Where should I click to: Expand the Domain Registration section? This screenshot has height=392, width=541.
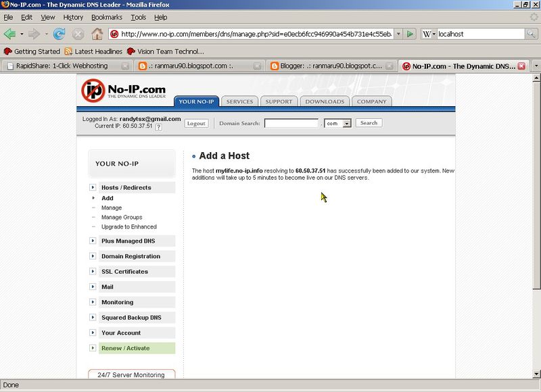pos(93,256)
